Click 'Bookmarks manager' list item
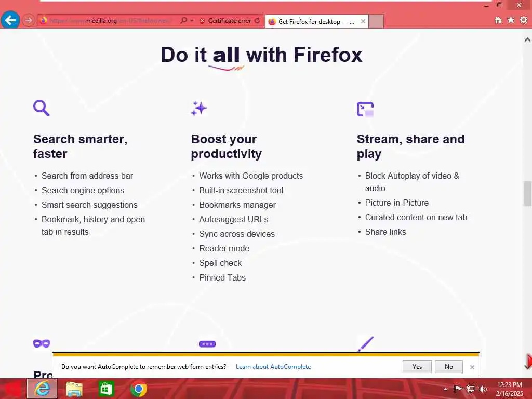The height and width of the screenshot is (399, 532). point(237,205)
